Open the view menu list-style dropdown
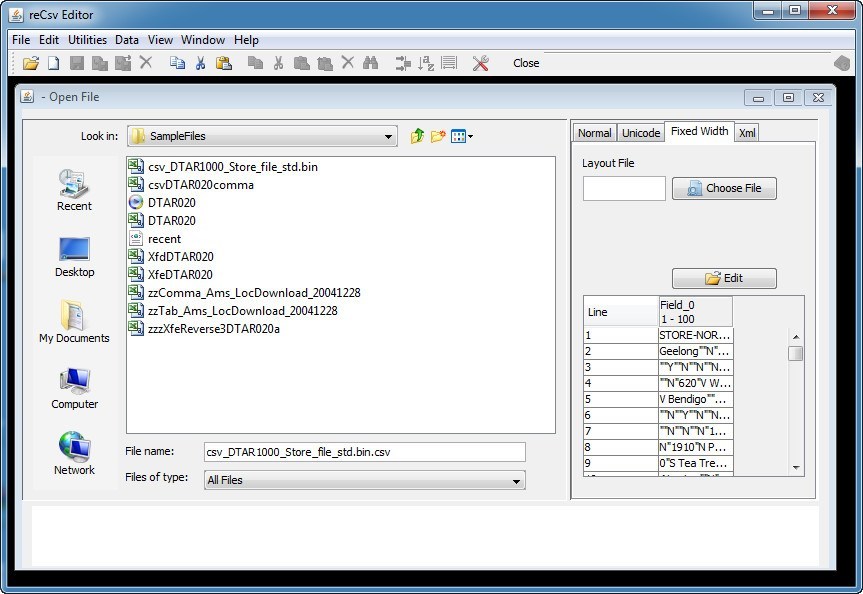The width and height of the screenshot is (863, 594). coord(462,136)
